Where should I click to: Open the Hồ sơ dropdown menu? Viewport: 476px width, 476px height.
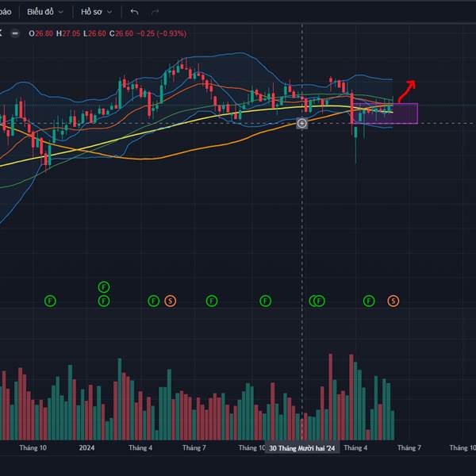click(x=96, y=12)
